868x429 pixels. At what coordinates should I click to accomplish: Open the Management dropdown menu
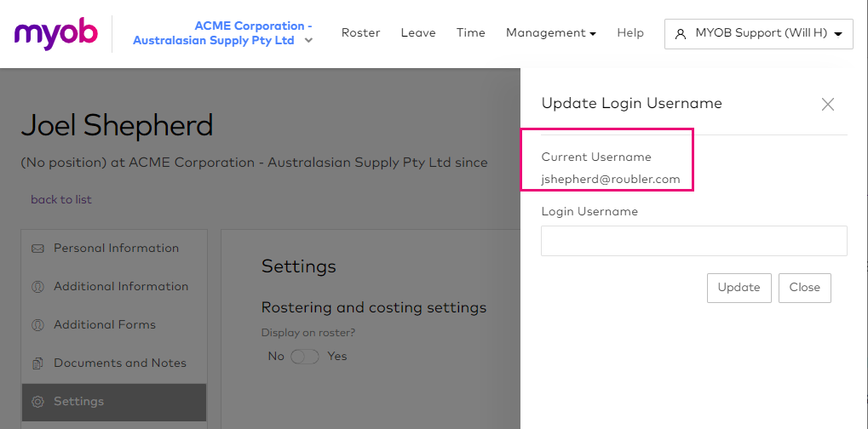(550, 33)
